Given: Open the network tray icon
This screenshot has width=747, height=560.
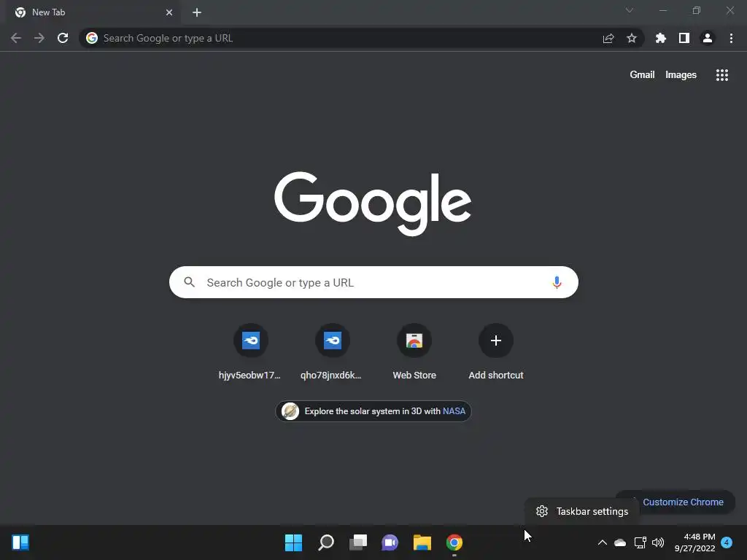Looking at the screenshot, I should click(x=640, y=542).
